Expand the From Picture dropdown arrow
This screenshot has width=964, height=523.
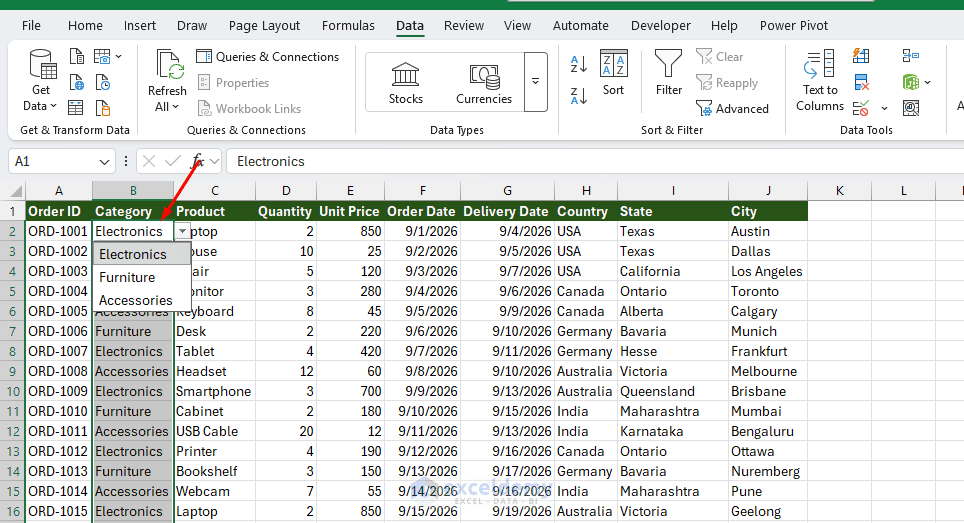[x=119, y=57]
